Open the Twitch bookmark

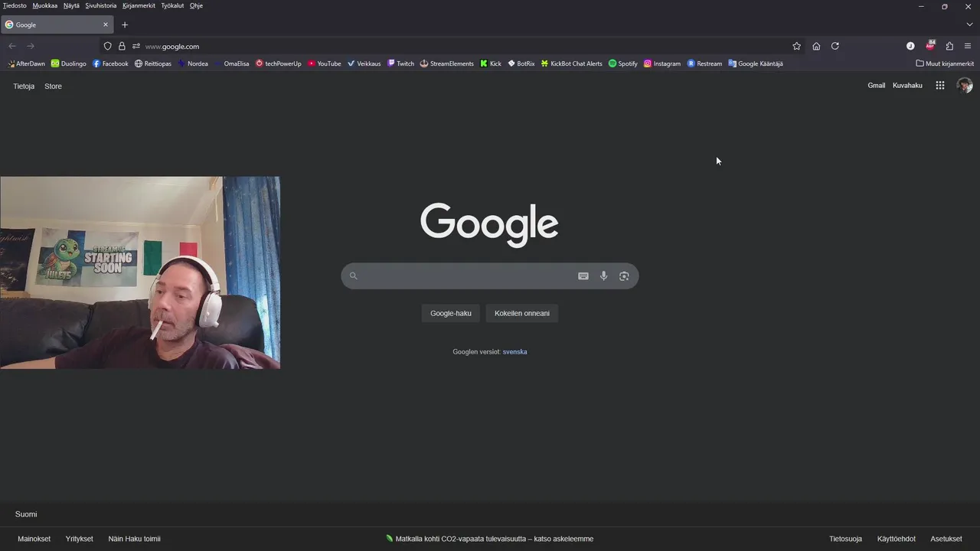pyautogui.click(x=401, y=64)
